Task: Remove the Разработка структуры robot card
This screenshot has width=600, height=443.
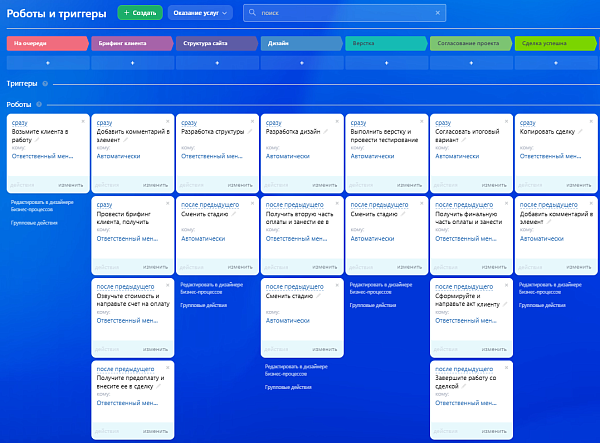Action: pos(252,121)
